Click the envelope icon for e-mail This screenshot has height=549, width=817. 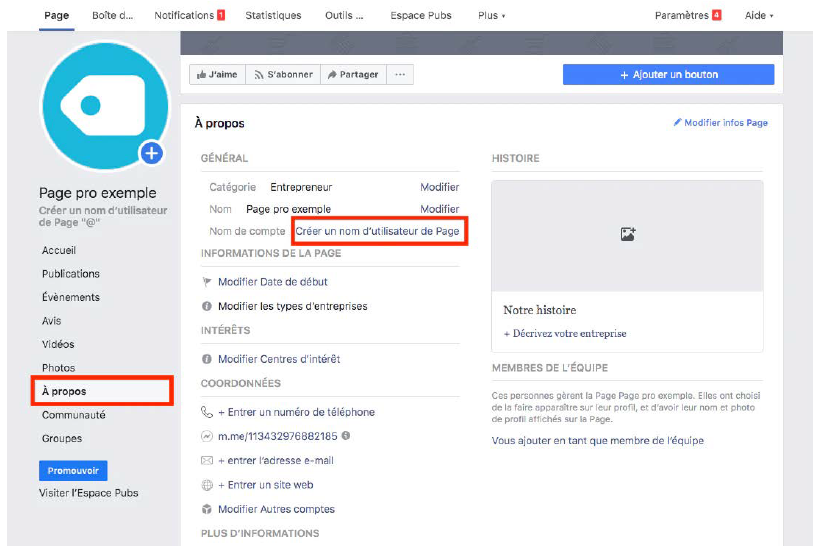click(207, 460)
